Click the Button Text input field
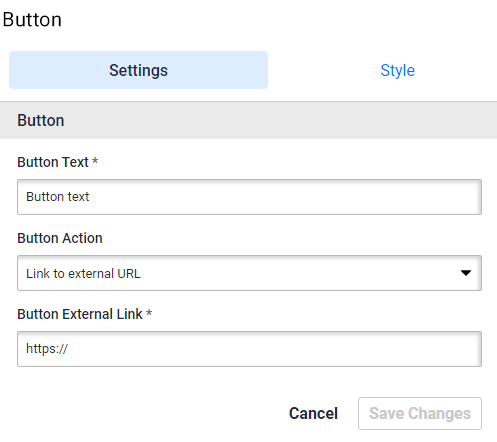Screen dimensions: 497x442 249,197
